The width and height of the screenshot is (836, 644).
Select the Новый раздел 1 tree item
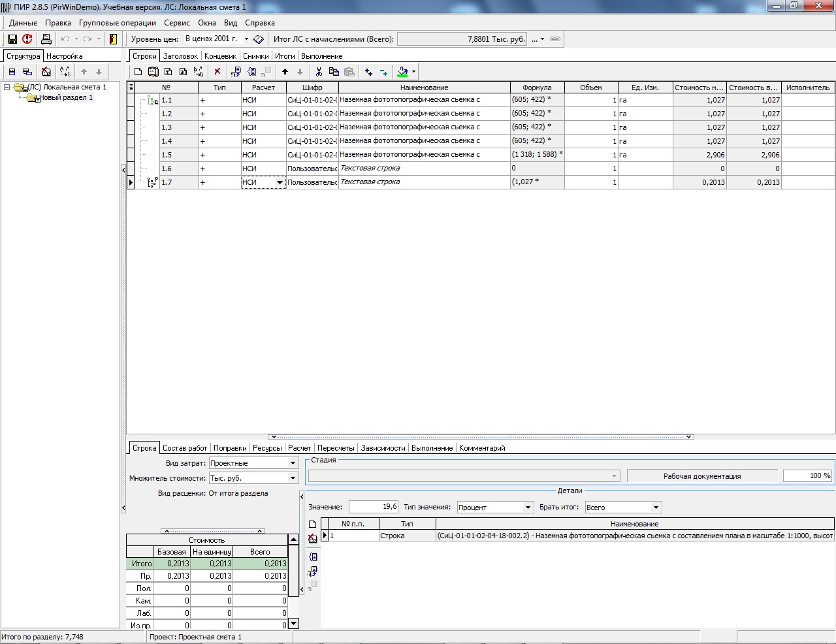click(x=66, y=97)
